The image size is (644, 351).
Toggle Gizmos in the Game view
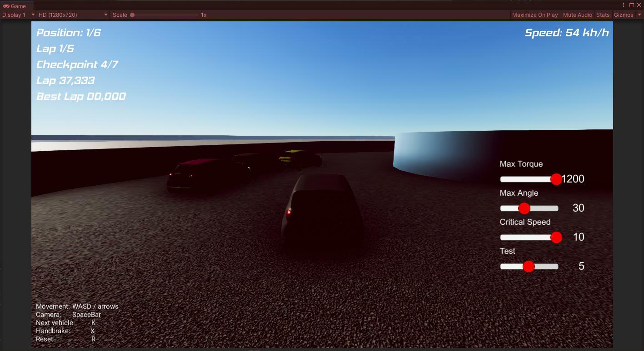pyautogui.click(x=623, y=15)
